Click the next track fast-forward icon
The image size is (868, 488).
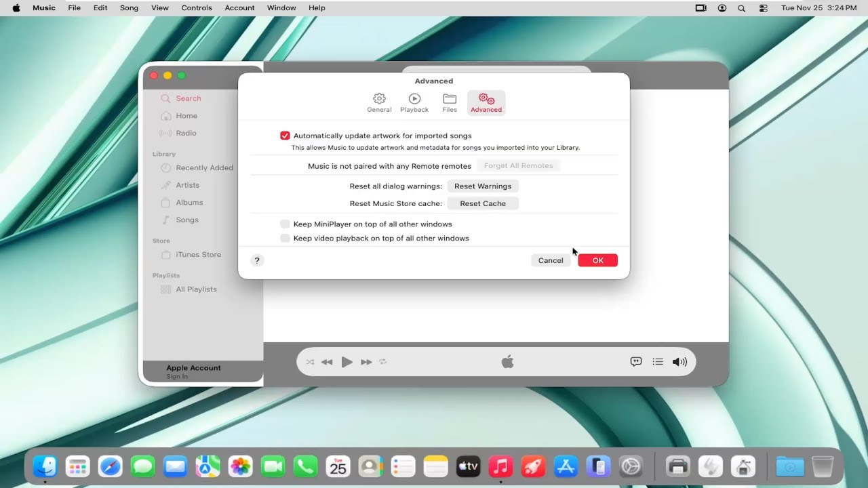point(366,362)
